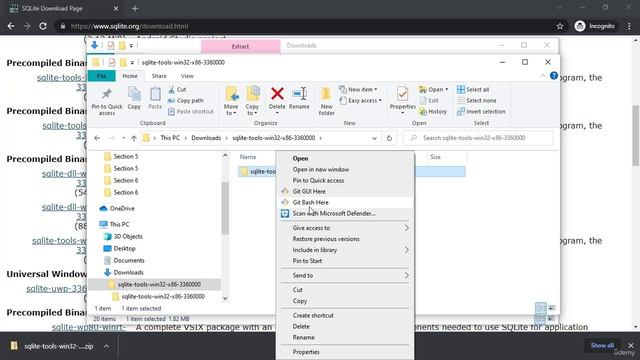Click the Extract tab in back window

240,46
